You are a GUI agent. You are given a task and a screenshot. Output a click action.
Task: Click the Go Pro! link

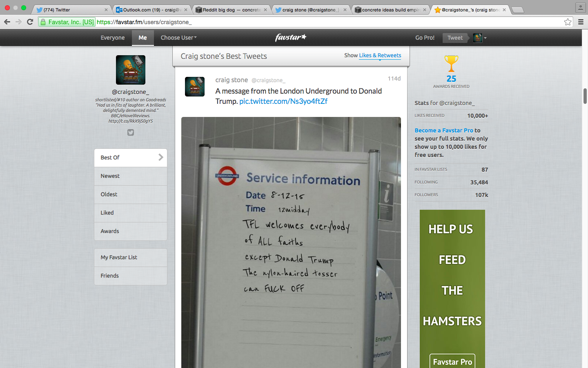pos(425,38)
